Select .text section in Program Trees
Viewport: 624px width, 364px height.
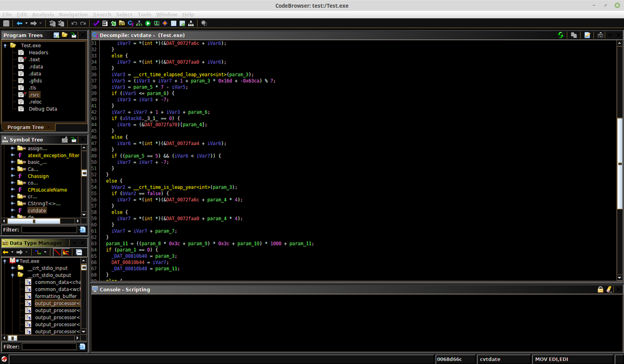coord(34,59)
